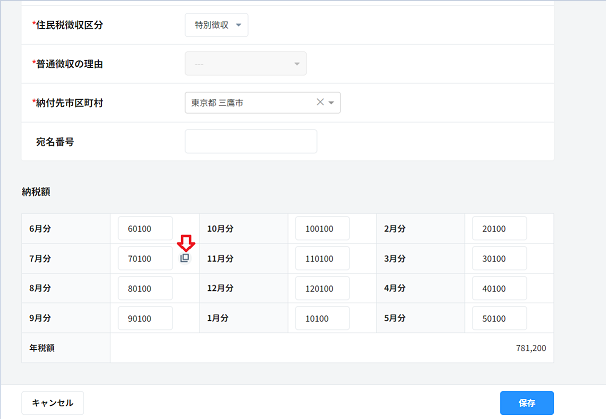Click the 5月分 amount field
The image size is (606, 419).
click(499, 319)
